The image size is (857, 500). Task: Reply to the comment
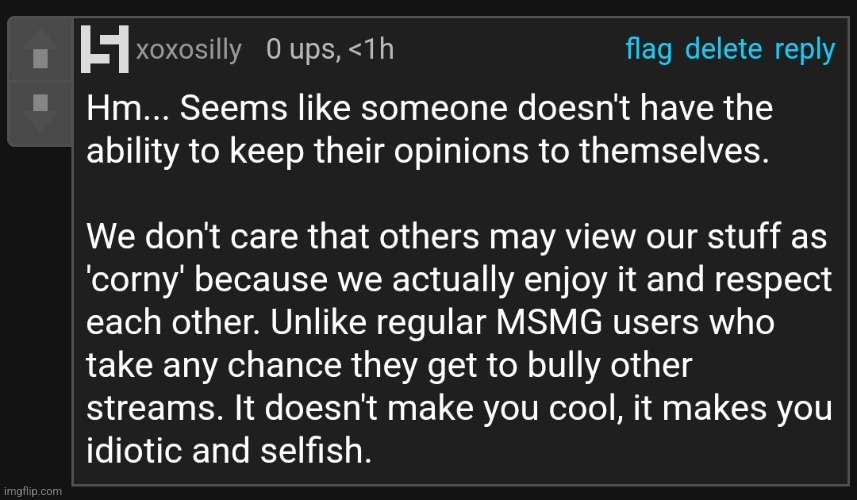[805, 50]
